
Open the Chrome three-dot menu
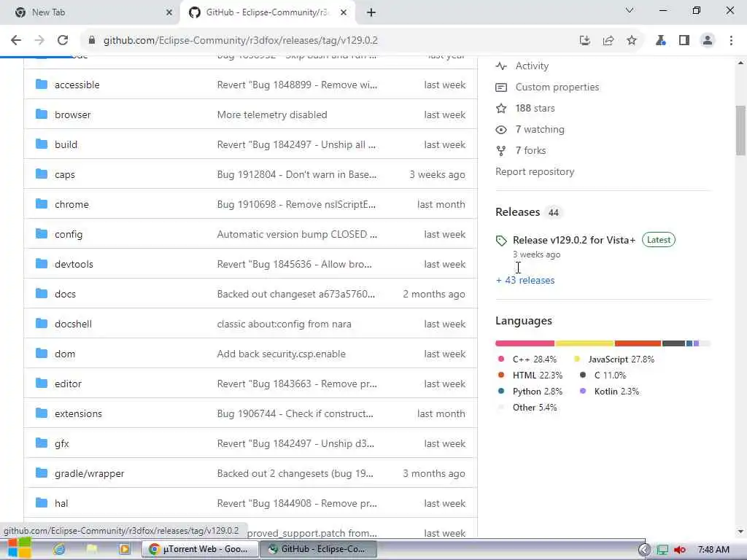point(731,41)
